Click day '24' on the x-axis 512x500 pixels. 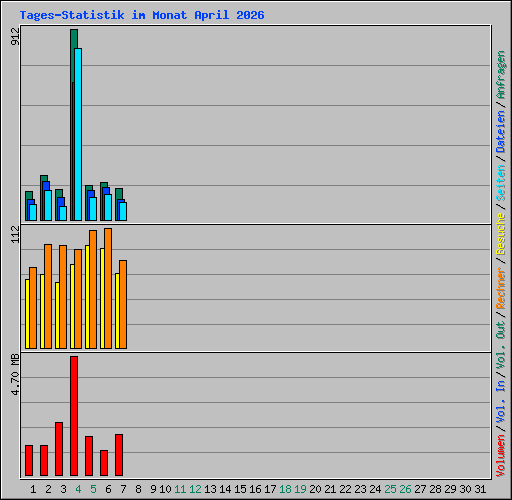pos(375,489)
